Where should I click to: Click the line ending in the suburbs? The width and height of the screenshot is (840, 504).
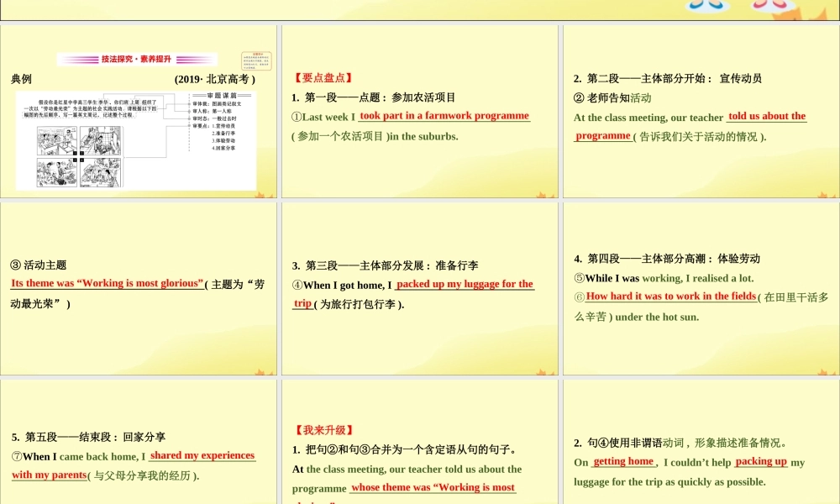[375, 137]
